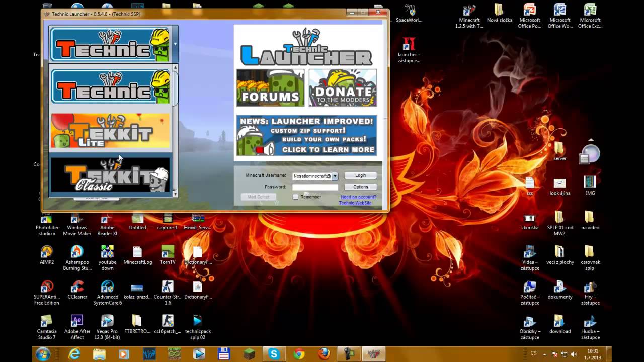Image resolution: width=644 pixels, height=362 pixels.
Task: Visit the Technic WebSite link
Action: point(355,203)
